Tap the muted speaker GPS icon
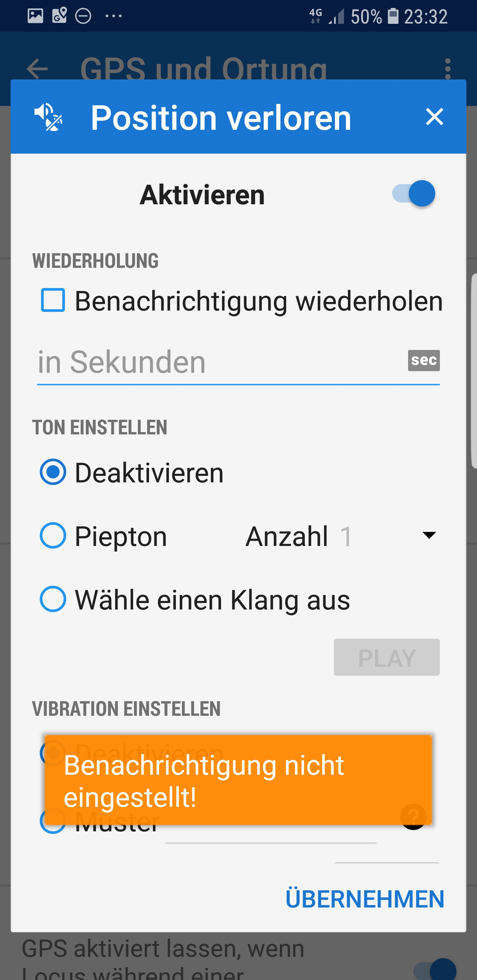The image size is (477, 980). click(x=48, y=117)
